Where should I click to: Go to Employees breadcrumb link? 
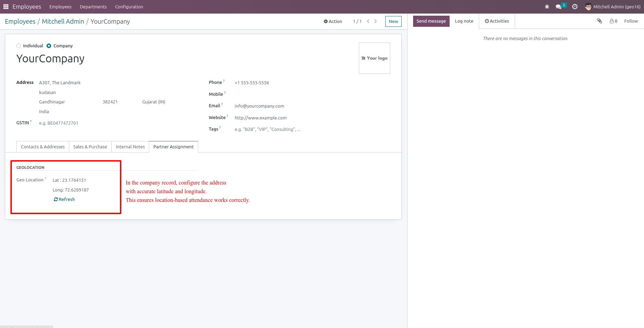click(20, 21)
